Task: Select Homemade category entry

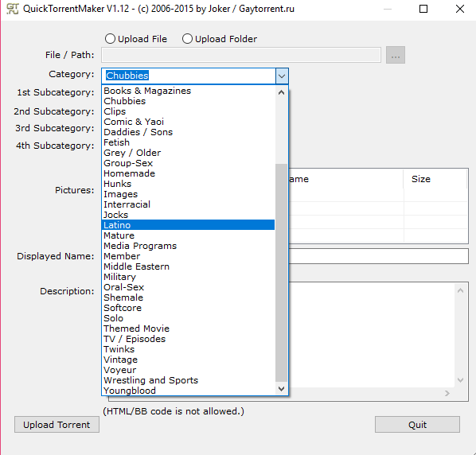Action: pyautogui.click(x=188, y=173)
